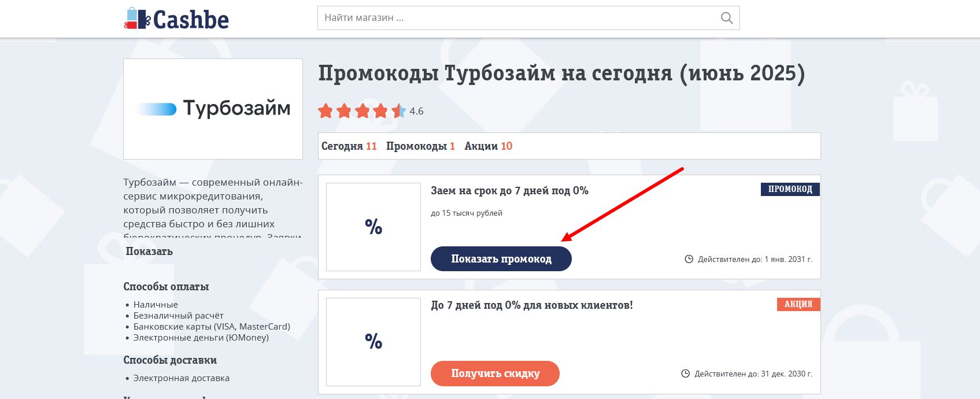Click 'Показать промокод' button
The height and width of the screenshot is (399, 980).
[501, 259]
